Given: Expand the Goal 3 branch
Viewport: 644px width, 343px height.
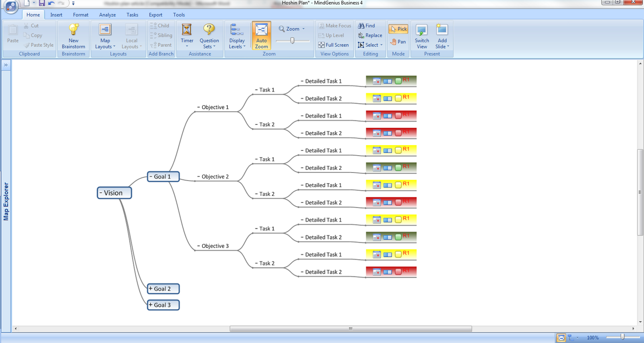Looking at the screenshot, I should click(151, 305).
